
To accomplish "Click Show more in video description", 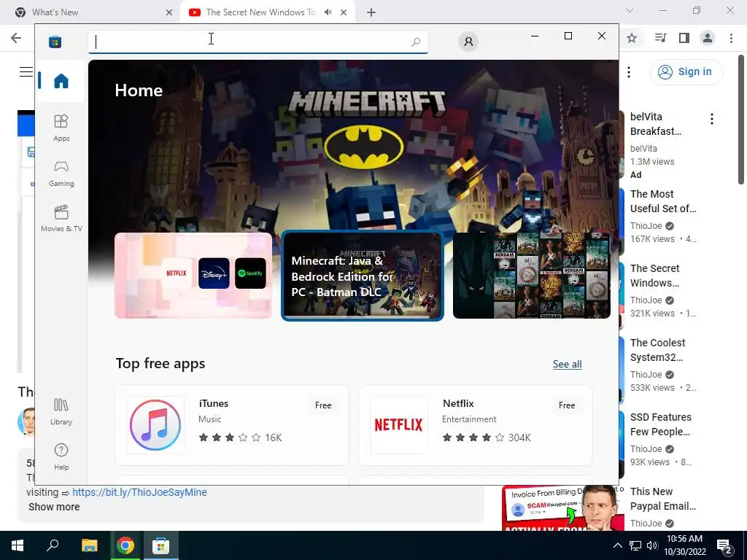I will [x=54, y=507].
